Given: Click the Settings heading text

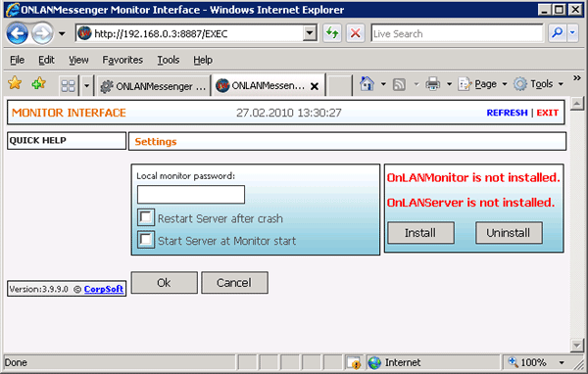Looking at the screenshot, I should coord(156,142).
